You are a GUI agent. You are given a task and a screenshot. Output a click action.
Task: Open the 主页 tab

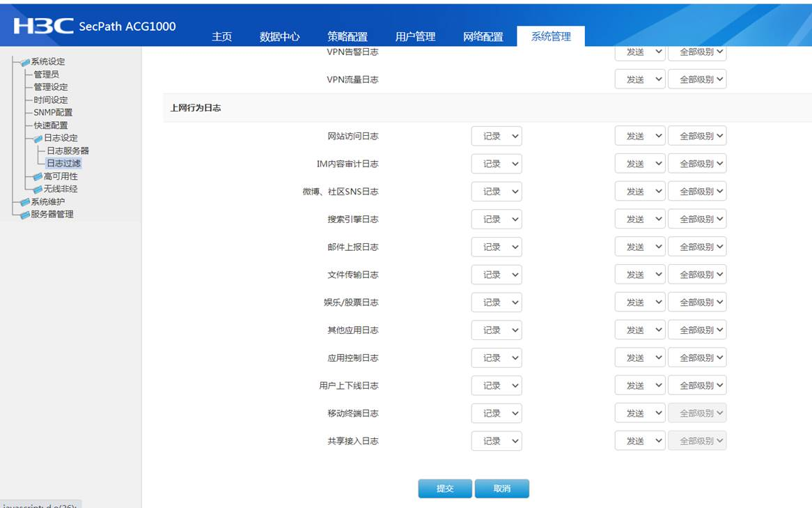[221, 36]
